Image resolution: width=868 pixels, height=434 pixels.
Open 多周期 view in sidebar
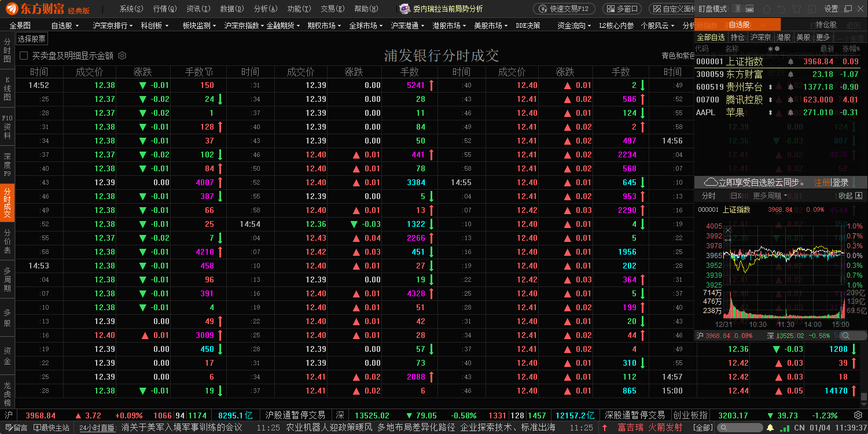click(x=8, y=279)
